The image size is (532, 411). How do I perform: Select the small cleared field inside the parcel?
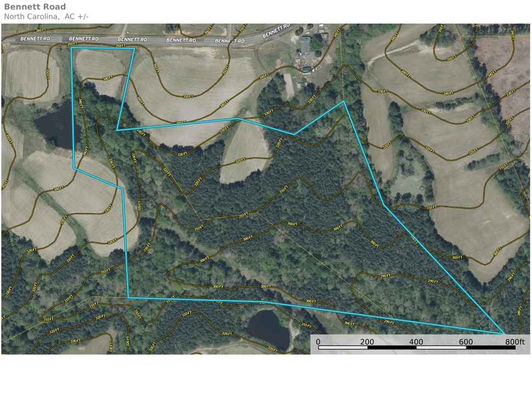coord(244,153)
